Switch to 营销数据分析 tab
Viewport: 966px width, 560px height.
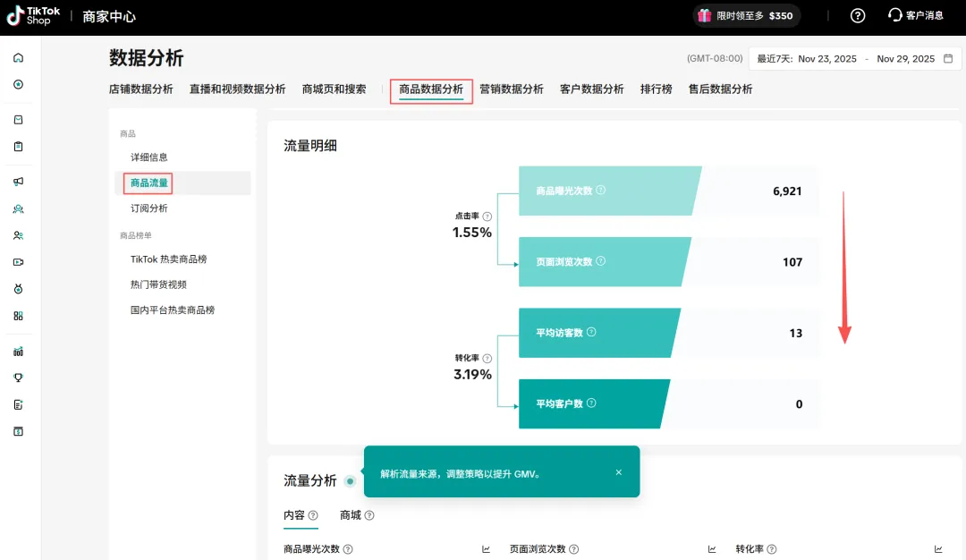tap(511, 89)
